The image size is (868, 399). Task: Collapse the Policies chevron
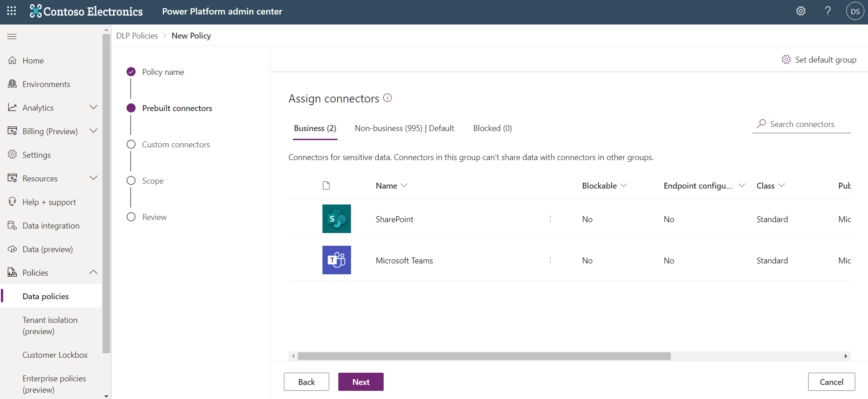point(93,272)
